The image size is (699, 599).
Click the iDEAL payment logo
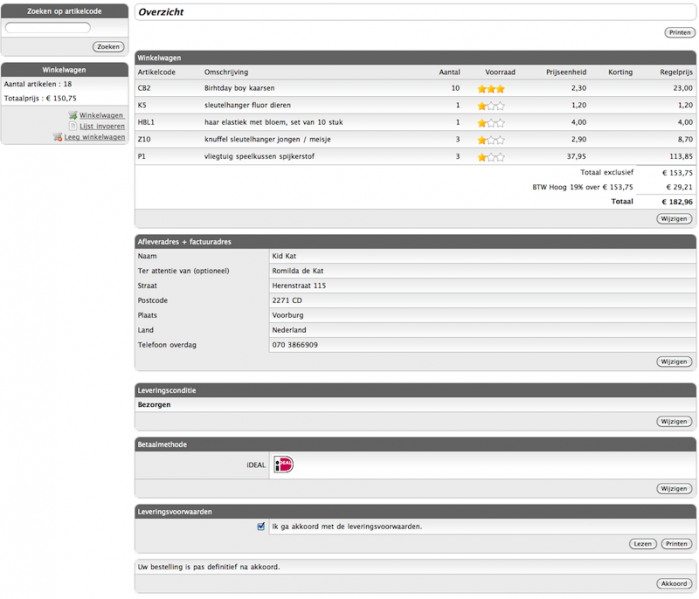[x=283, y=465]
